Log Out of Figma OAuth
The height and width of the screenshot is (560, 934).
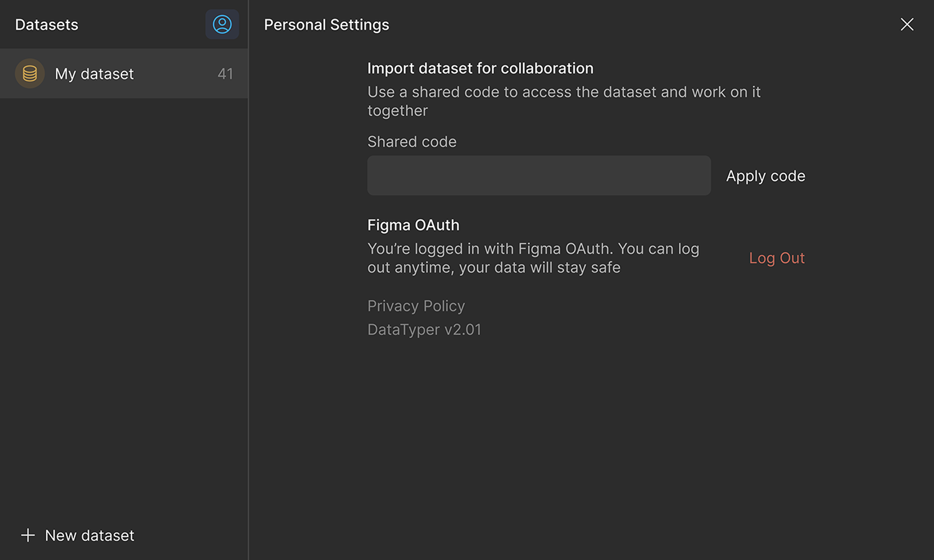pos(776,258)
